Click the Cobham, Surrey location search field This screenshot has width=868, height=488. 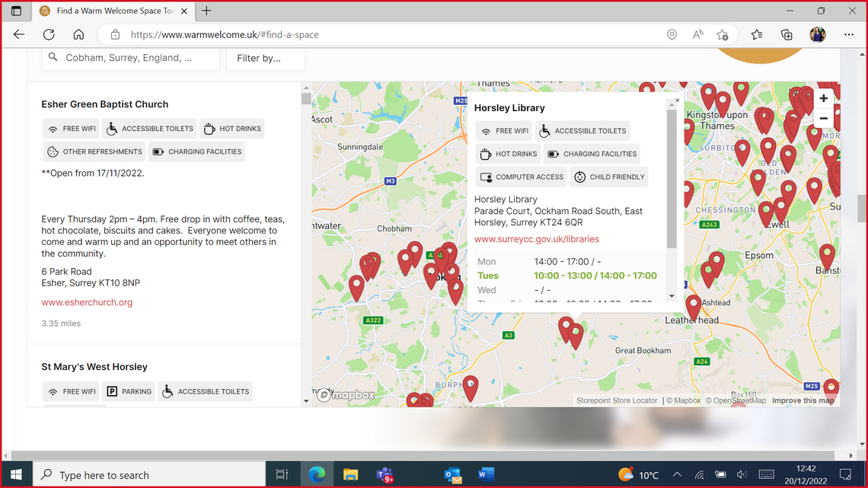131,58
